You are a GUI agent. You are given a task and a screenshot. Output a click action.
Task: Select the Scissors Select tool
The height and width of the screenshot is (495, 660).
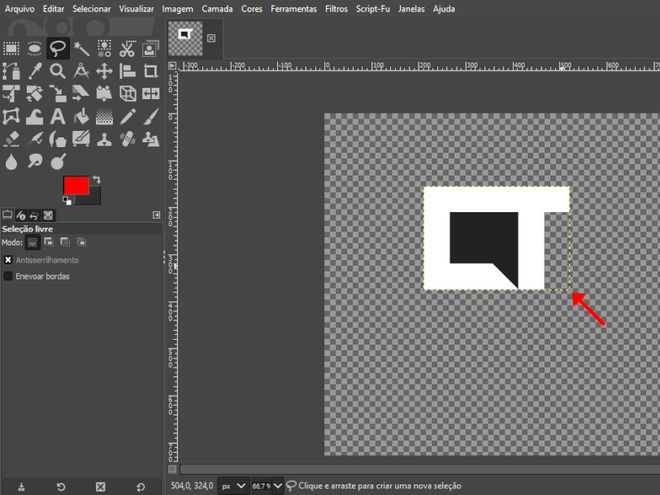(127, 49)
